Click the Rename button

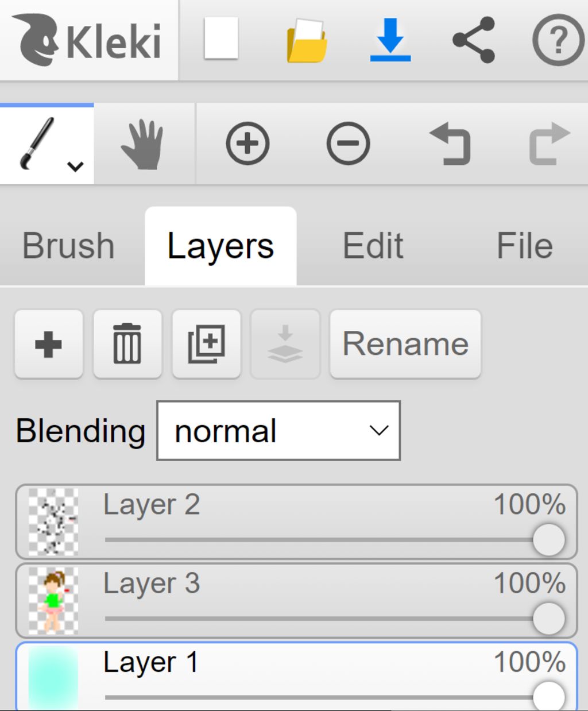click(405, 344)
